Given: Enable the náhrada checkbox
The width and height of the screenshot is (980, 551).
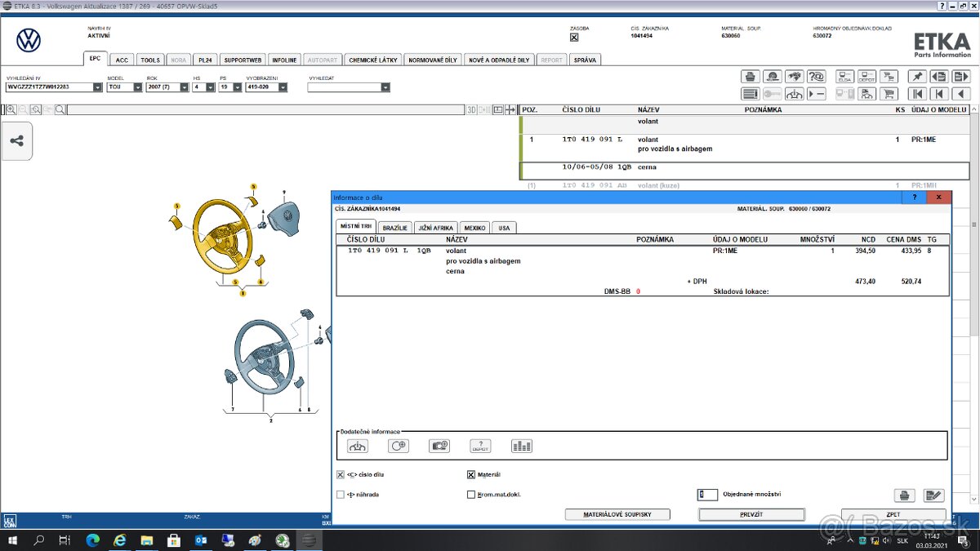Looking at the screenshot, I should (x=341, y=495).
